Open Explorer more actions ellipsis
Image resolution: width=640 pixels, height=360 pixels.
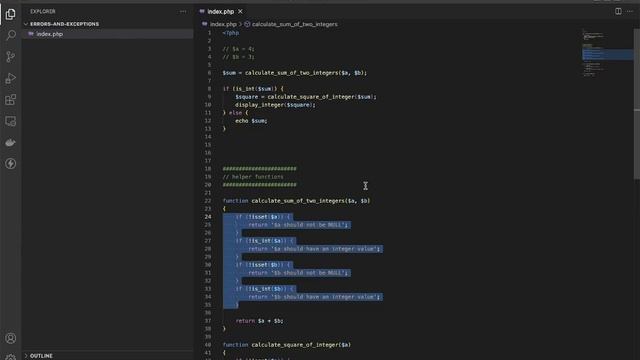[183, 11]
